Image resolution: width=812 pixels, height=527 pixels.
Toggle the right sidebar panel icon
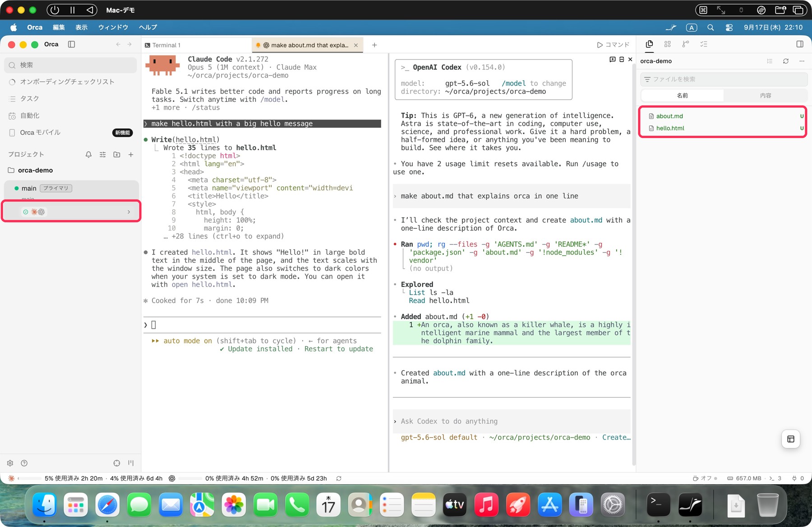pyautogui.click(x=800, y=44)
